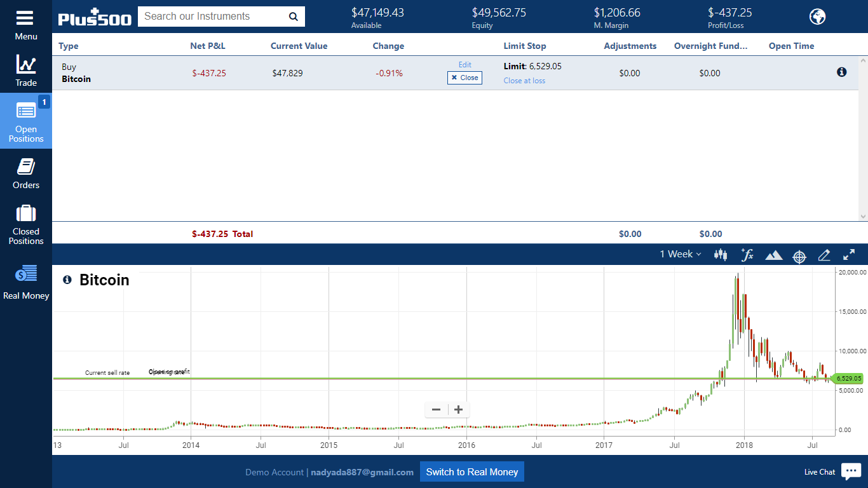
Task: Click the Close at loss link
Action: tap(524, 81)
